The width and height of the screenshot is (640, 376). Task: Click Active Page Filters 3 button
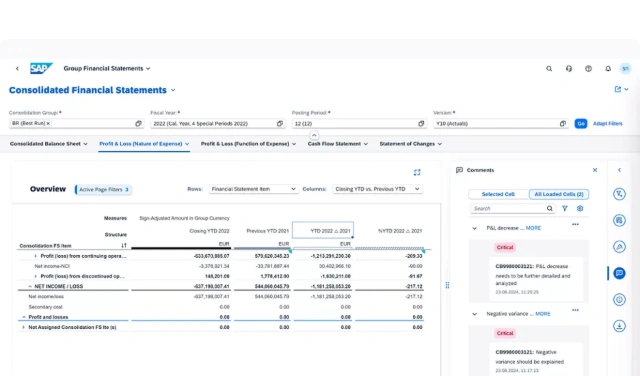pos(104,189)
